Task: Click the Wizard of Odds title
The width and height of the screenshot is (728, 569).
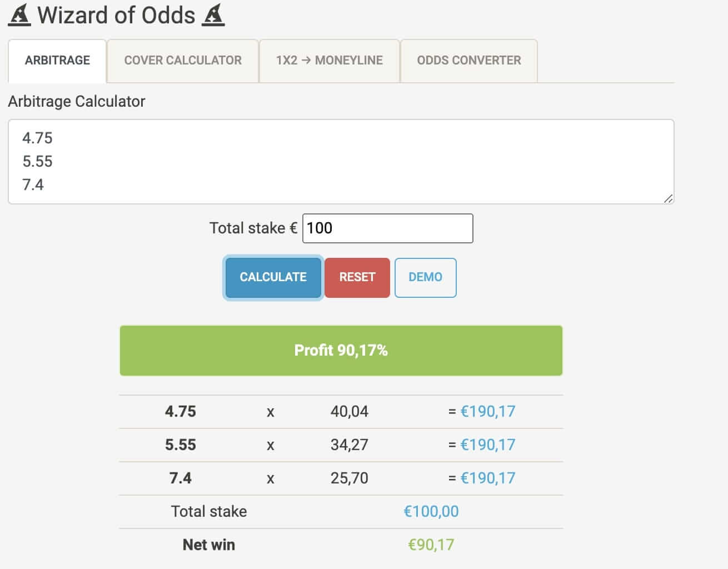Action: (116, 15)
